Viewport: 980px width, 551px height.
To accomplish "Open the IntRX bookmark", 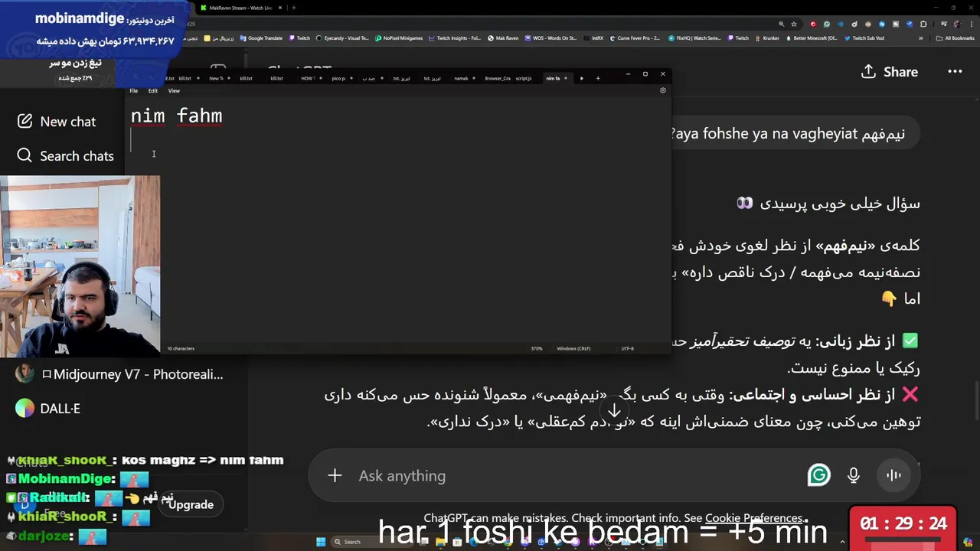I will click(x=594, y=38).
